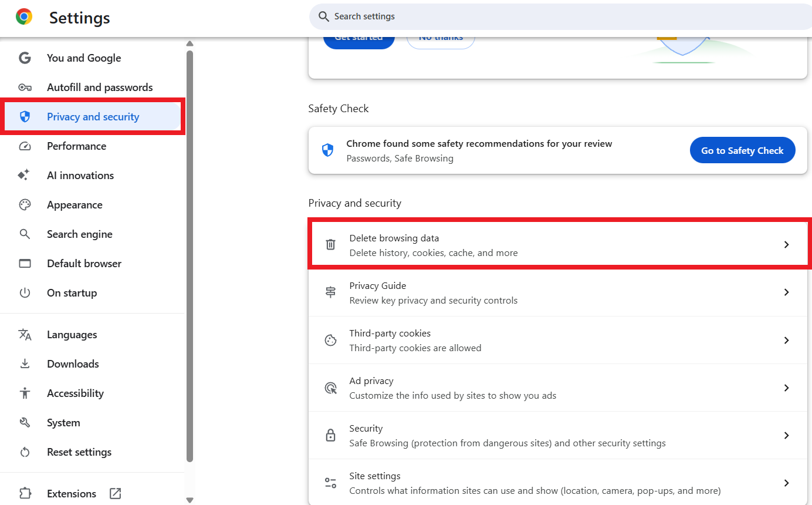
Task: Click the trash icon beside Delete browsing data
Action: (330, 244)
